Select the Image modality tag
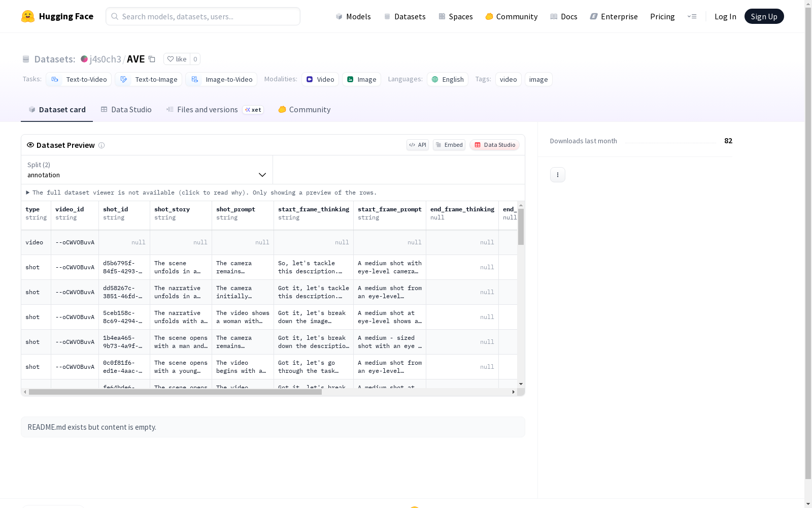The width and height of the screenshot is (812, 508). (x=362, y=79)
